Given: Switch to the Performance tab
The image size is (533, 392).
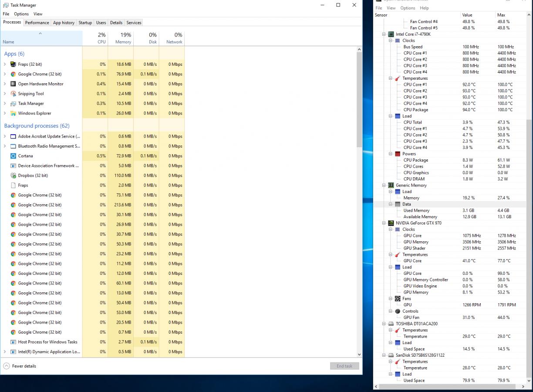Looking at the screenshot, I should coord(37,22).
